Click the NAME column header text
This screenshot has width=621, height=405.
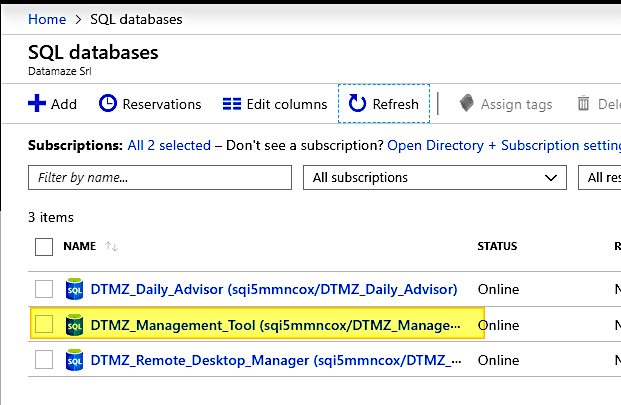[80, 246]
